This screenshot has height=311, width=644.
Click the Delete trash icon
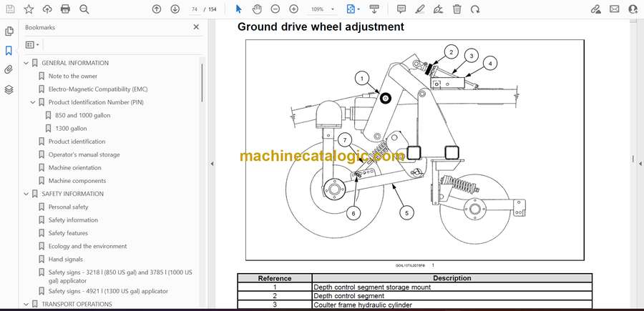(x=457, y=9)
